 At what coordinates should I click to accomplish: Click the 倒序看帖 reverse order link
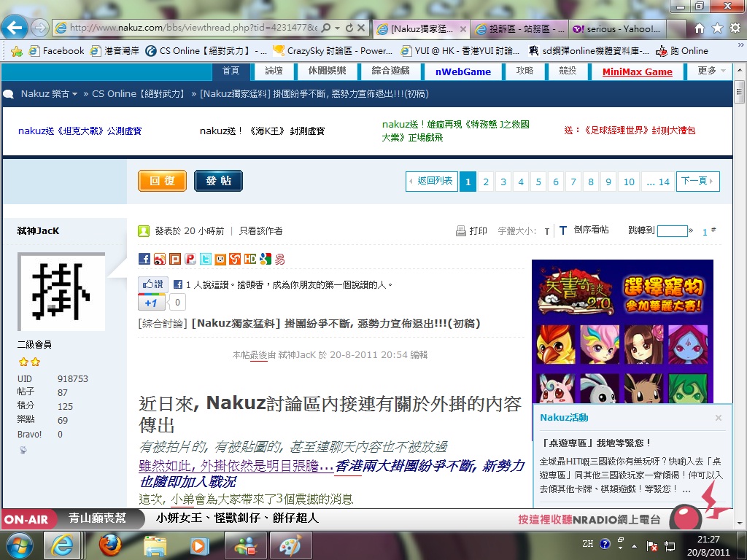tap(591, 230)
